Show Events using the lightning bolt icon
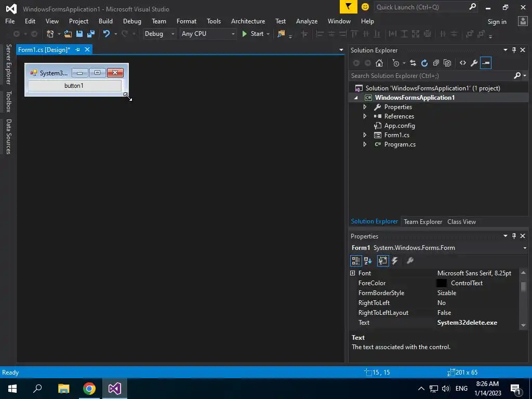 [x=395, y=261]
